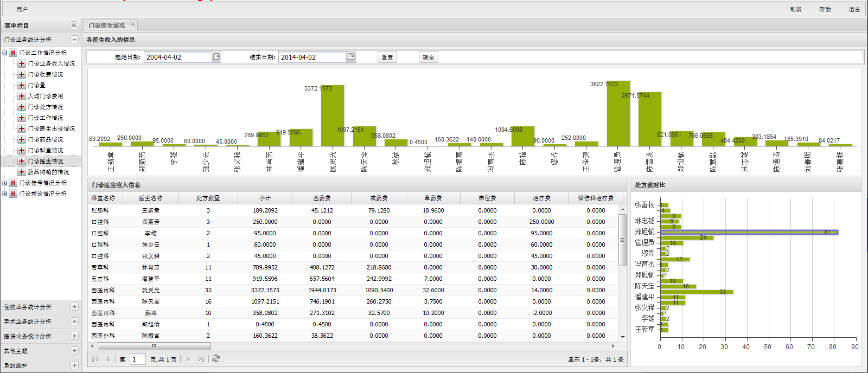
Task: Sort by 治疗费 column header
Action: pyautogui.click(x=541, y=198)
